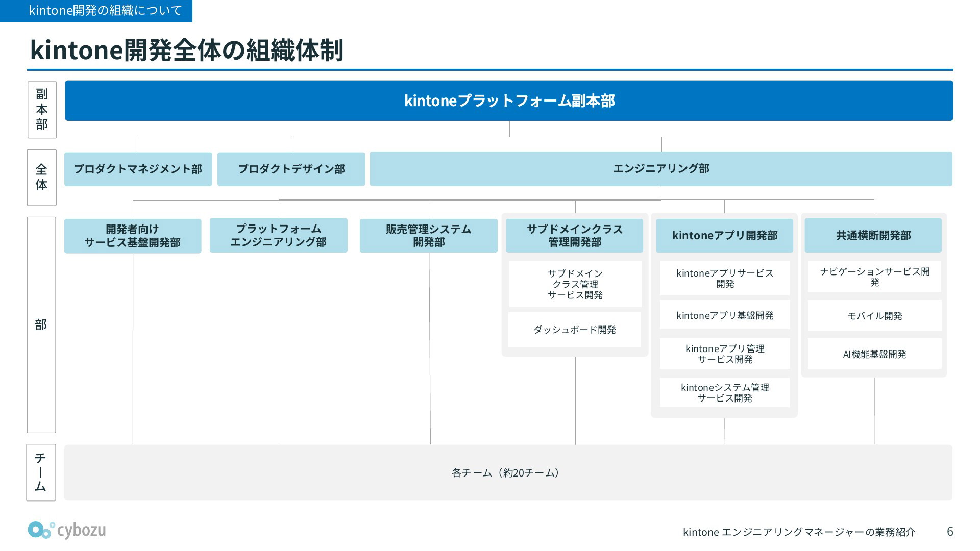Click the プロダクトデザイン部 box
The height and width of the screenshot is (551, 980).
coord(291,169)
